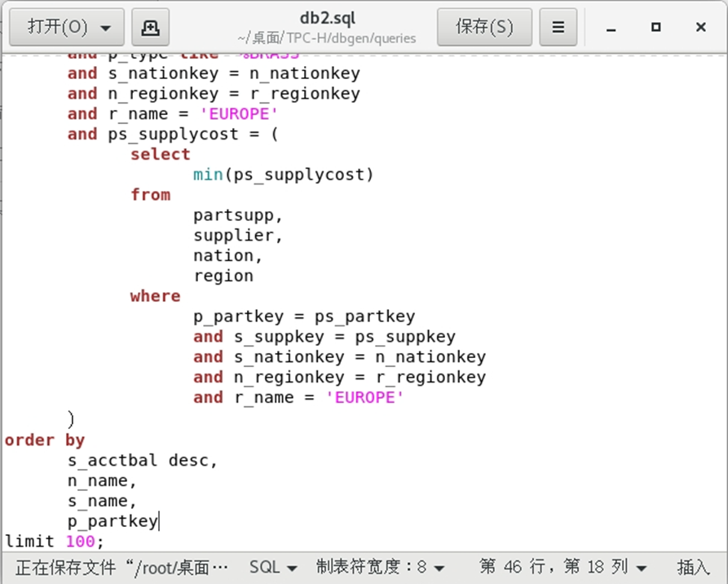Maximize the gedit window

click(655, 28)
